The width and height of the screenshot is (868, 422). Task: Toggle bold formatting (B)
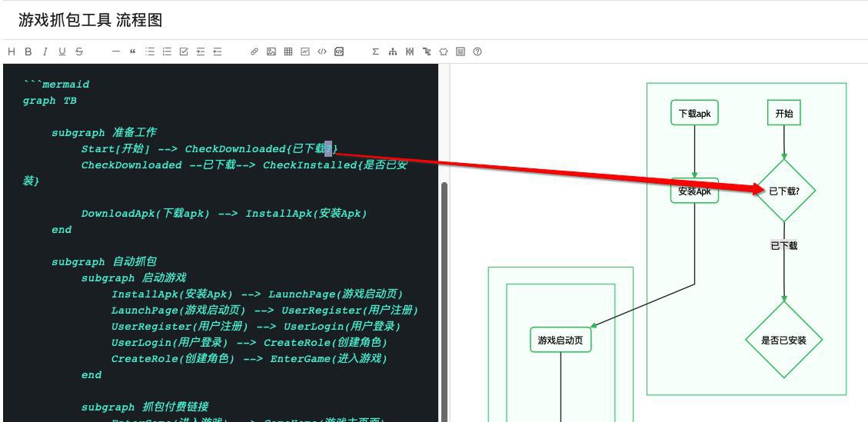point(28,52)
